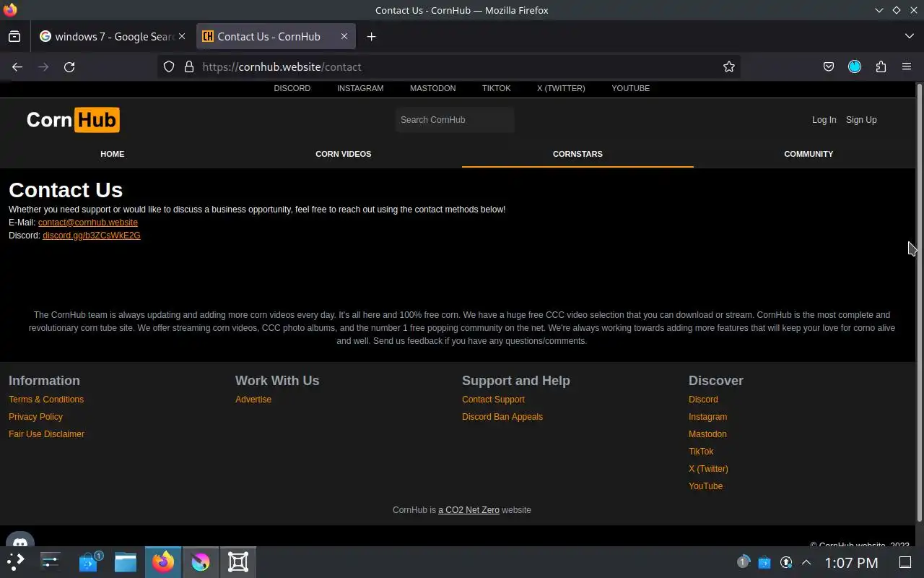Image resolution: width=924 pixels, height=578 pixels.
Task: Click the Advertise footer link
Action: [x=253, y=400]
